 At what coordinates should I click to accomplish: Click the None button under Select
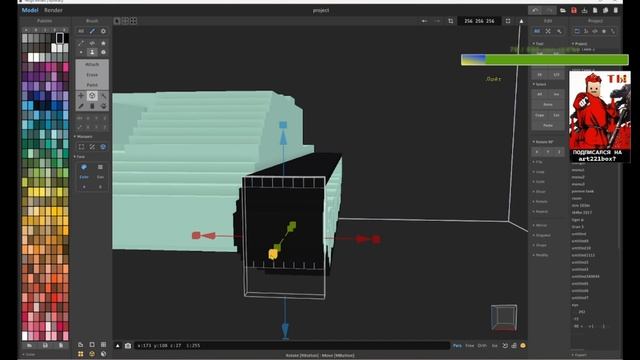(548, 104)
